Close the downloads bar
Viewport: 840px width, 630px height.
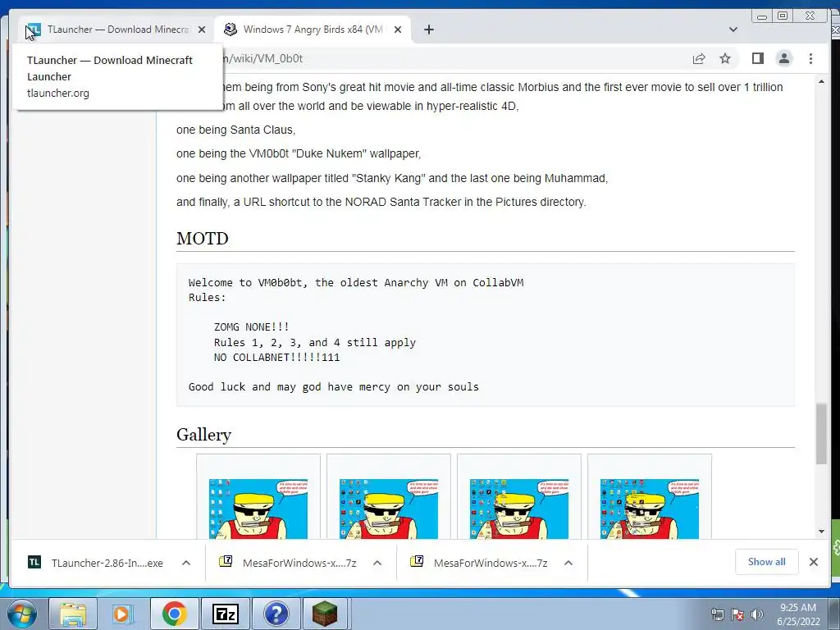(813, 562)
